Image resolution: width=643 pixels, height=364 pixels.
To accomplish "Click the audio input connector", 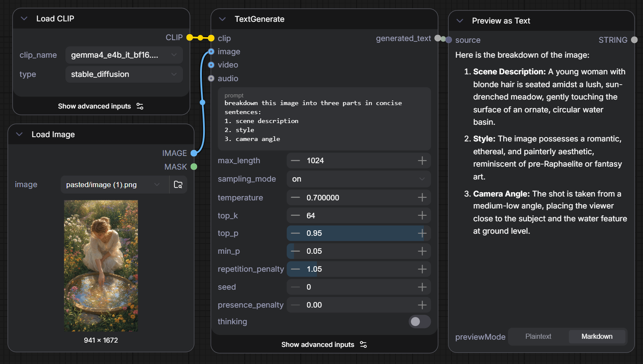I will point(211,79).
